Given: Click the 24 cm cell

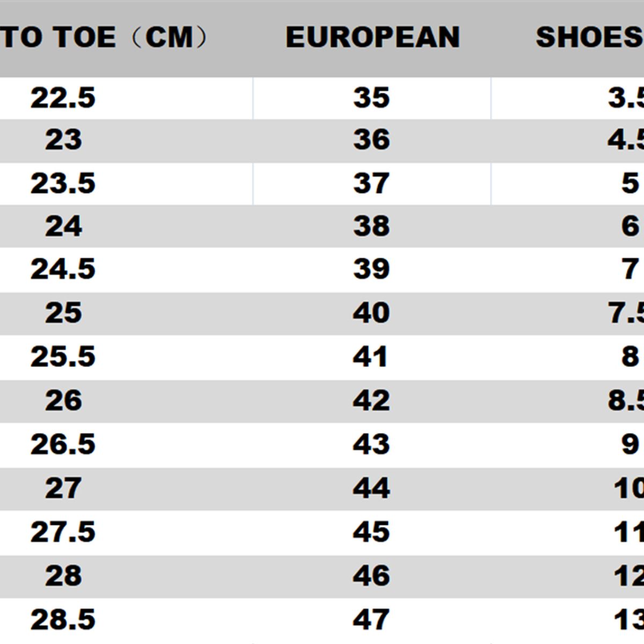Looking at the screenshot, I should (63, 226).
